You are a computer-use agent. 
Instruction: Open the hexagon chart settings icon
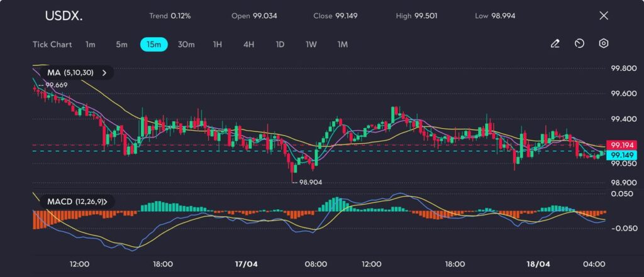604,44
